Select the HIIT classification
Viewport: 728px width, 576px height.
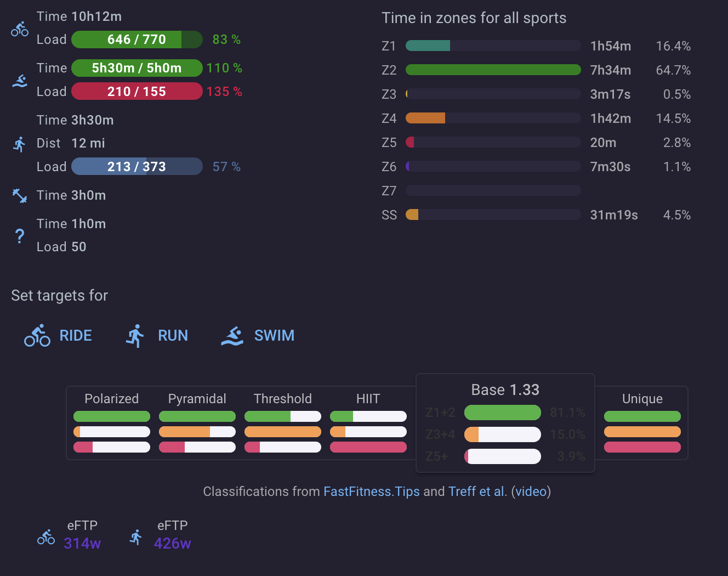[x=368, y=422]
